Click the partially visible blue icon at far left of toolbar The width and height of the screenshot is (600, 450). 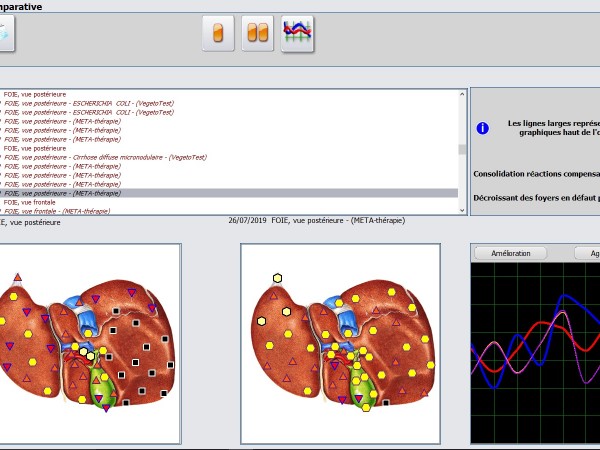point(5,33)
